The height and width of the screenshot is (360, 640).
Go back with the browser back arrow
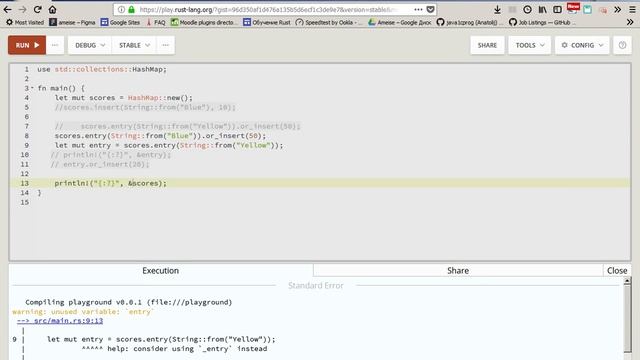(x=7, y=9)
